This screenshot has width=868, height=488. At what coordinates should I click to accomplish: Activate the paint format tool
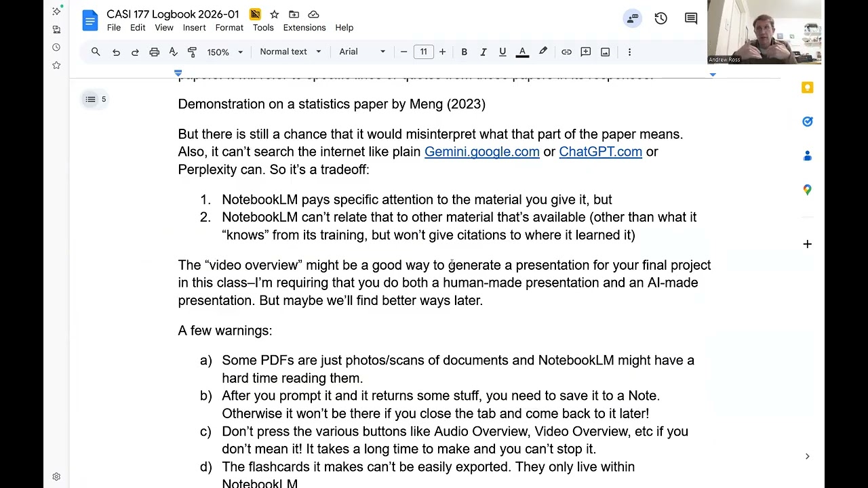tap(192, 52)
